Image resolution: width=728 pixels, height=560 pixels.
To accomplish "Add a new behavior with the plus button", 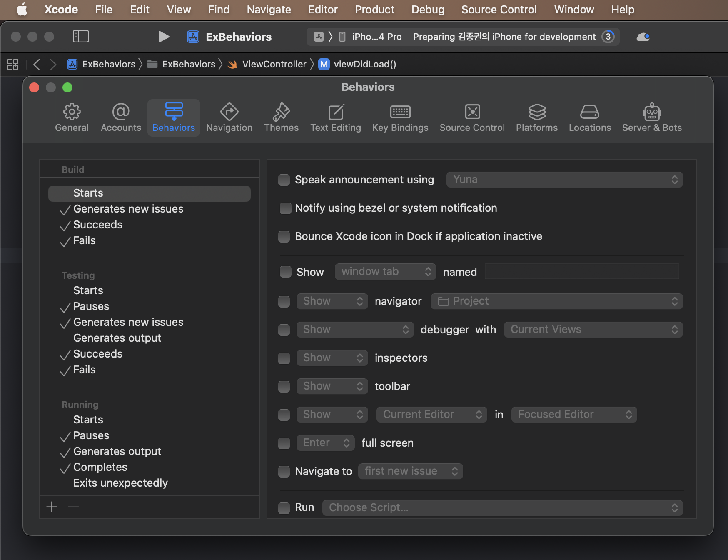I will pos(52,507).
